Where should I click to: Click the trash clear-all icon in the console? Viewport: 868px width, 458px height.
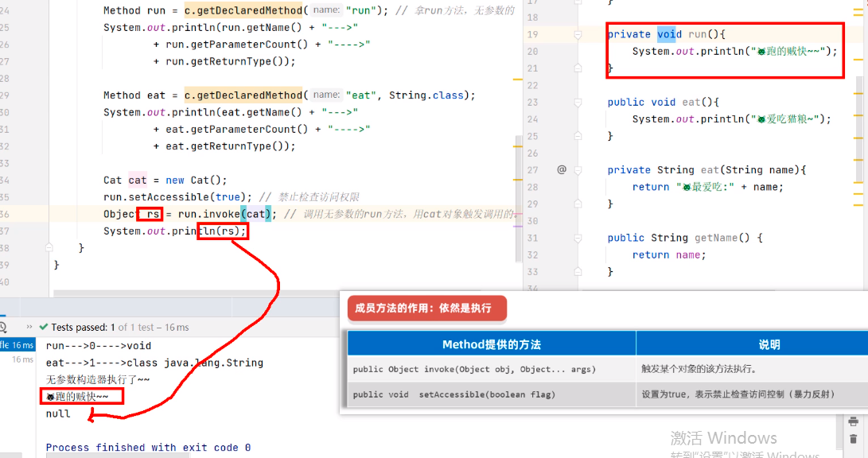853,439
